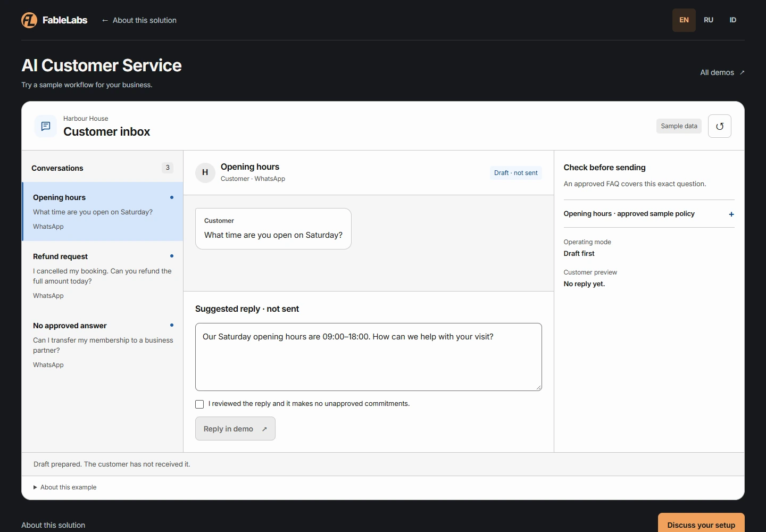The width and height of the screenshot is (766, 532).
Task: Click the Check before sending heading
Action: coord(605,168)
